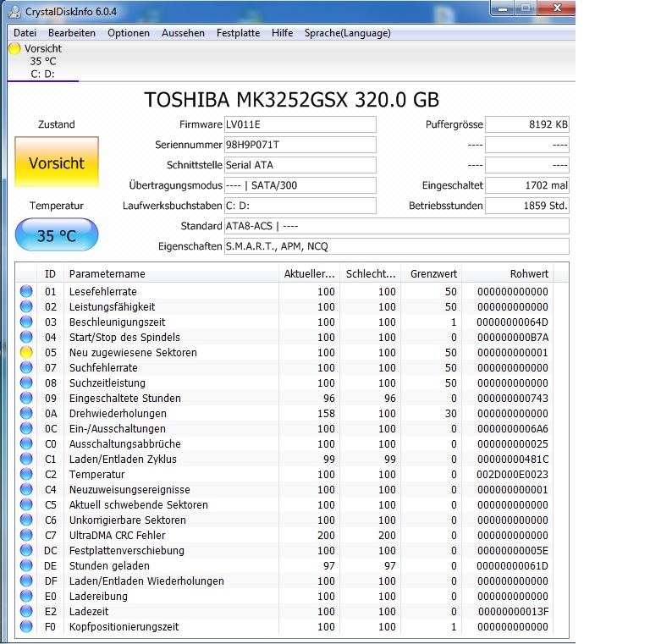Click status circle for row 01 Lesefehlerrate
The image size is (650, 644).
point(26,291)
